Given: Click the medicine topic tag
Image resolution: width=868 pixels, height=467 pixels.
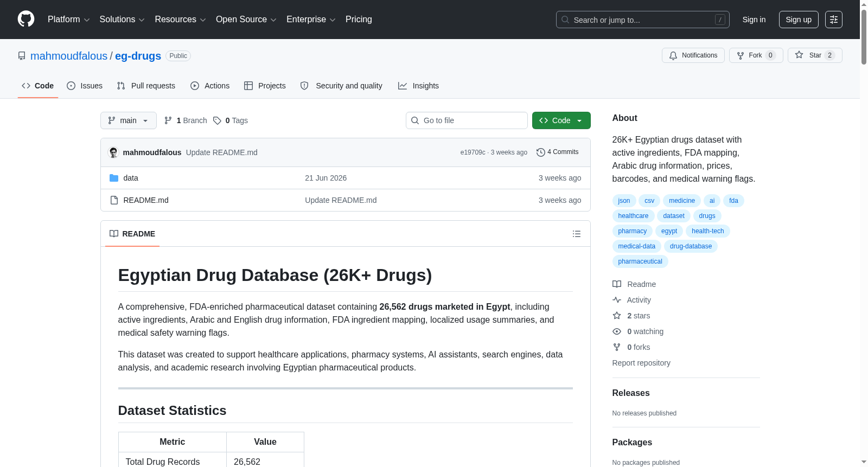Looking at the screenshot, I should 682,201.
